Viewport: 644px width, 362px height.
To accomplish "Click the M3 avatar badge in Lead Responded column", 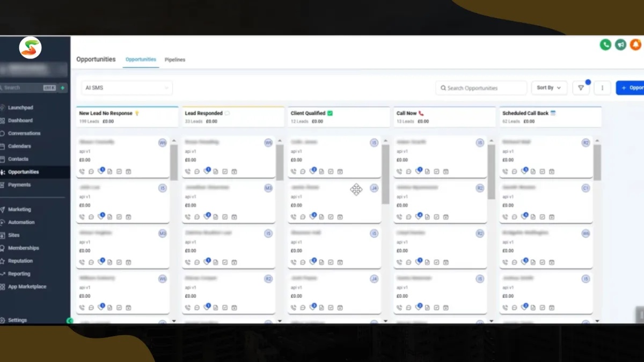I will click(x=268, y=188).
